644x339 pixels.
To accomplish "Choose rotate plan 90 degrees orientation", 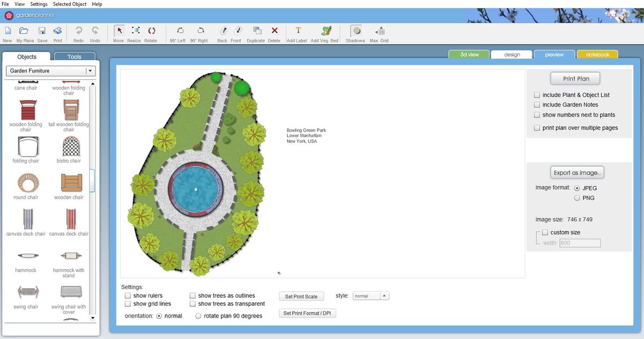I will [198, 316].
